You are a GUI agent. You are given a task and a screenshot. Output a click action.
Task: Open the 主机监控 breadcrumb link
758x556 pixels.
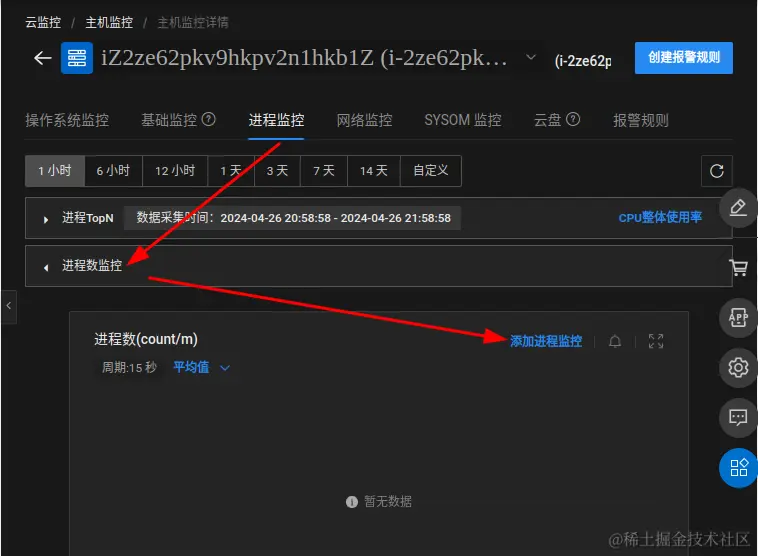click(x=109, y=22)
